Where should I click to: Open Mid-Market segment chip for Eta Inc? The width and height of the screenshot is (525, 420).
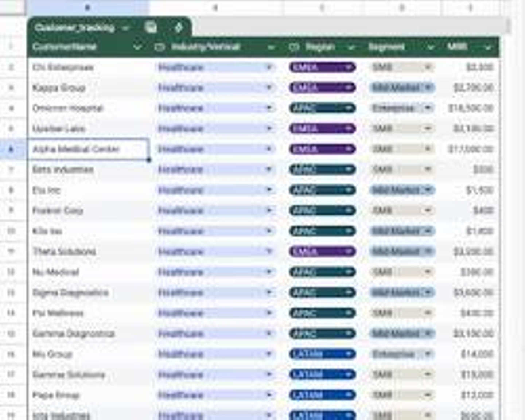401,190
